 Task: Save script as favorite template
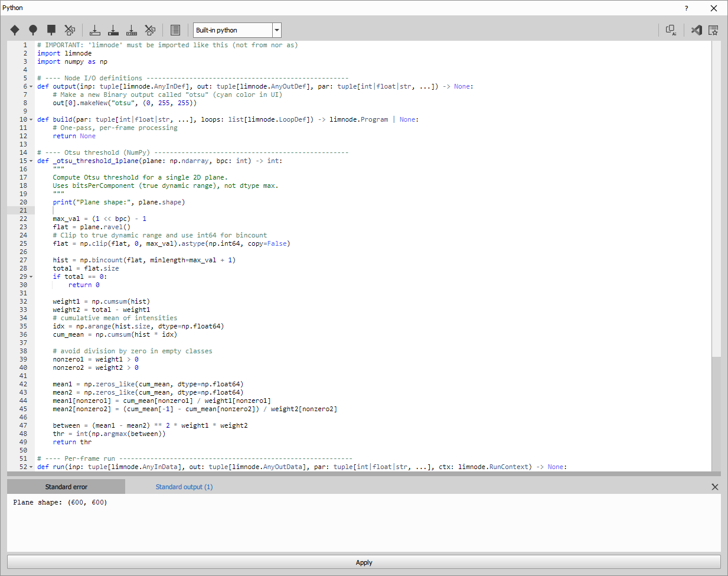point(713,30)
